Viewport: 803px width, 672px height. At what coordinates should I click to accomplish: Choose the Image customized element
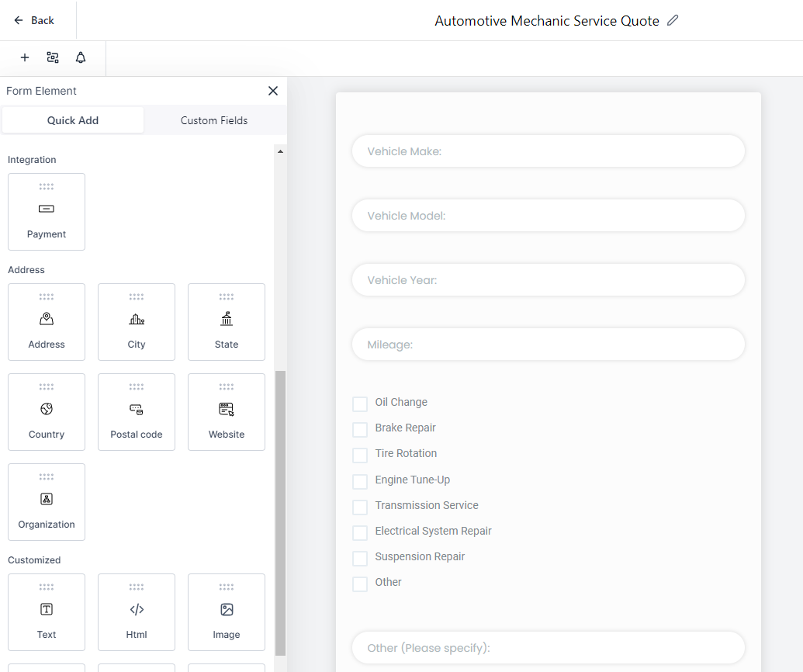[x=227, y=612]
